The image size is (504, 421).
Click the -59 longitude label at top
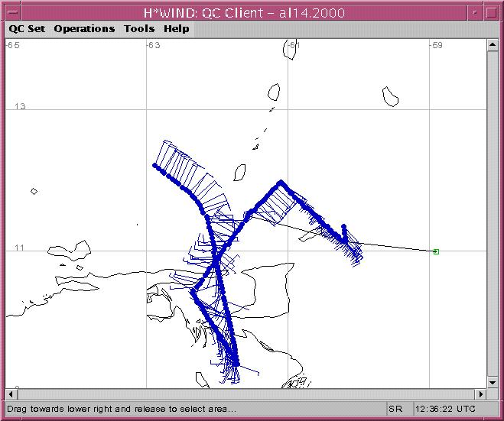point(436,45)
